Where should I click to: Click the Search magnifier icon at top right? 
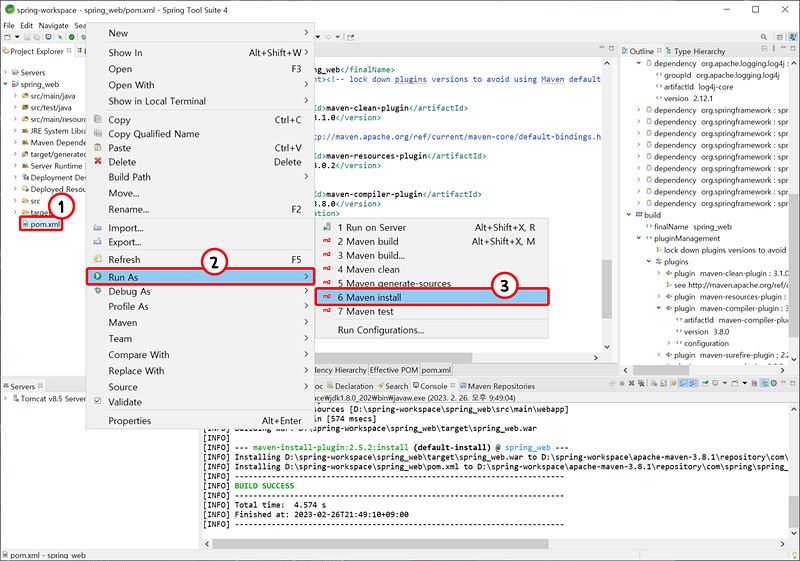763,37
